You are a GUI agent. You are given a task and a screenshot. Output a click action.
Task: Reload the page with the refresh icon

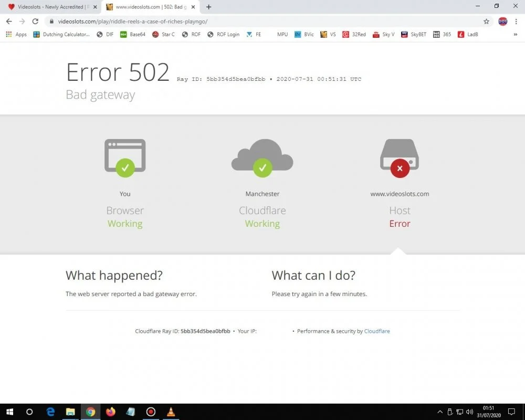coord(35,22)
